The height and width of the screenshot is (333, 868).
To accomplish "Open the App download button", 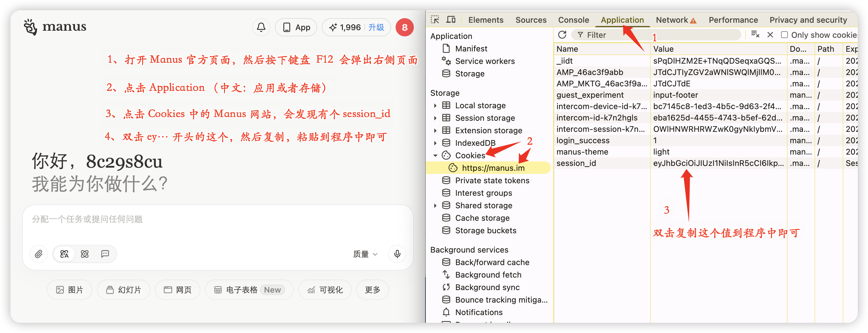I will pyautogui.click(x=296, y=27).
